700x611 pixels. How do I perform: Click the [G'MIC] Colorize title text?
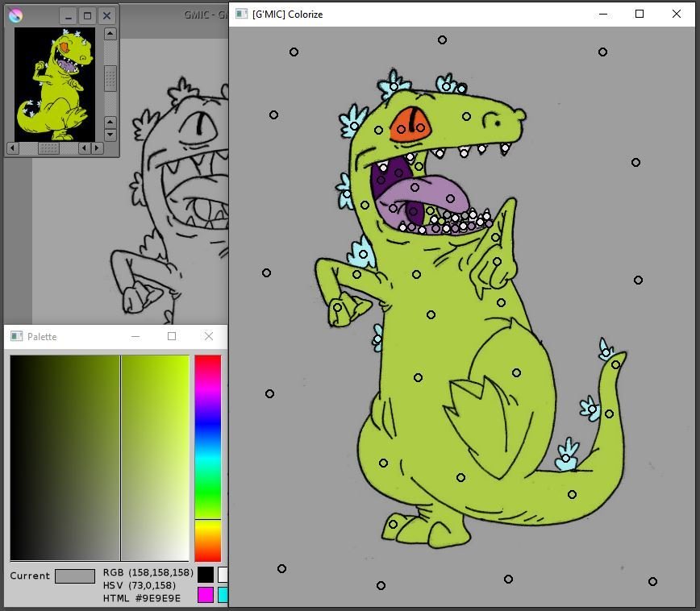point(287,15)
